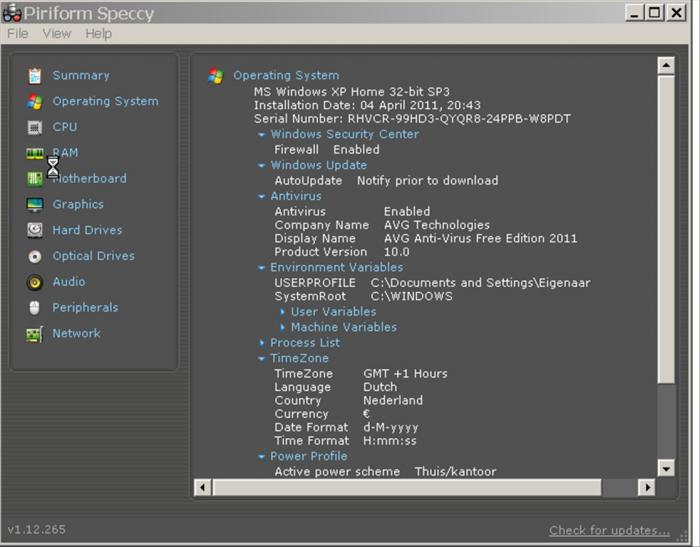
Task: Click the Peripherals mouse icon
Action: click(x=34, y=308)
